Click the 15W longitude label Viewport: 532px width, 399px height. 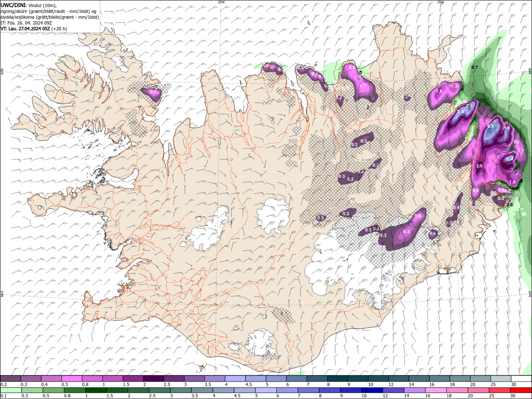(440, 2)
